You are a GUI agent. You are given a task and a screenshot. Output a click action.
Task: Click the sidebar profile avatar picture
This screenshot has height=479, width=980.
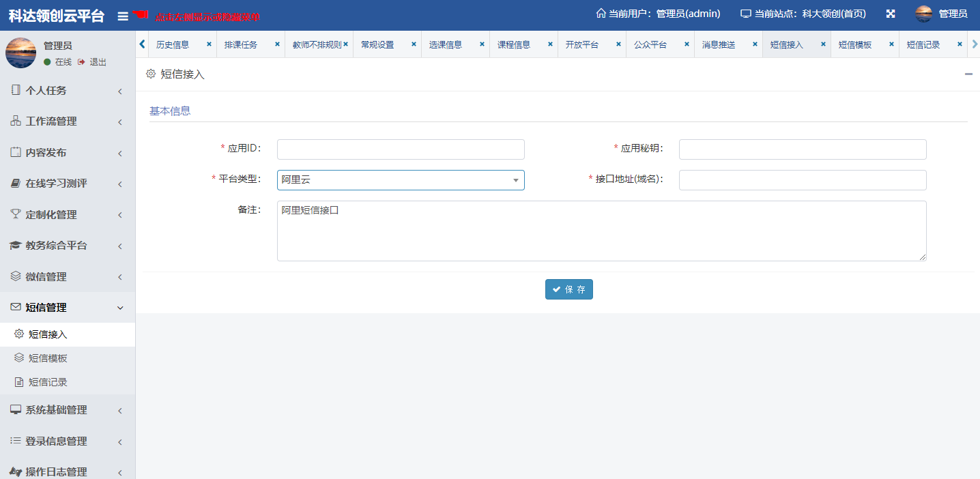[x=20, y=53]
